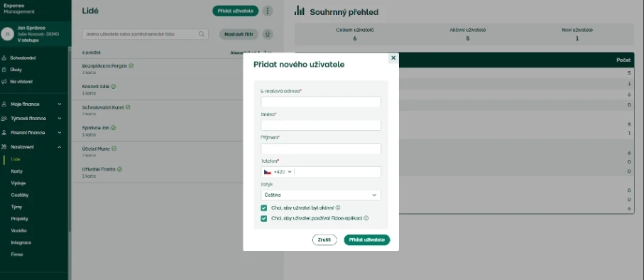Collapse the Nastavení section chevron
Image resolution: width=644 pixels, height=280 pixels.
click(60, 147)
